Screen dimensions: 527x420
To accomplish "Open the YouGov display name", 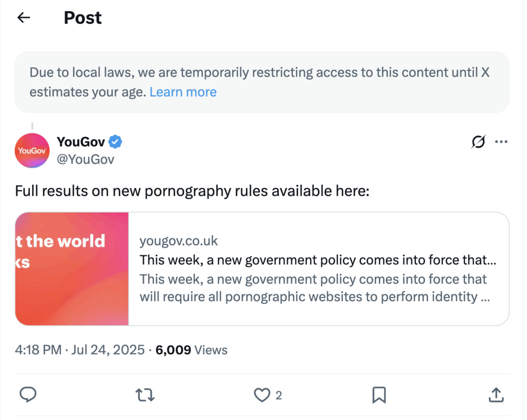I will click(x=81, y=142).
